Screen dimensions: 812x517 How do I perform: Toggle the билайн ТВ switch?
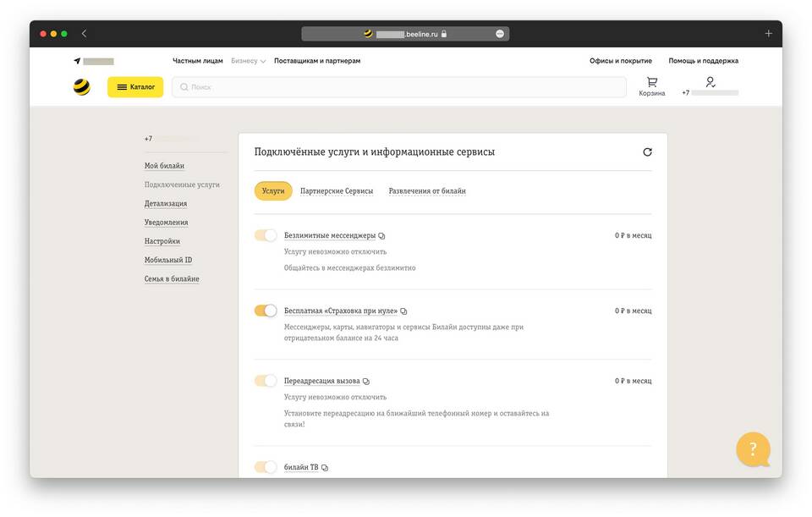(x=266, y=467)
